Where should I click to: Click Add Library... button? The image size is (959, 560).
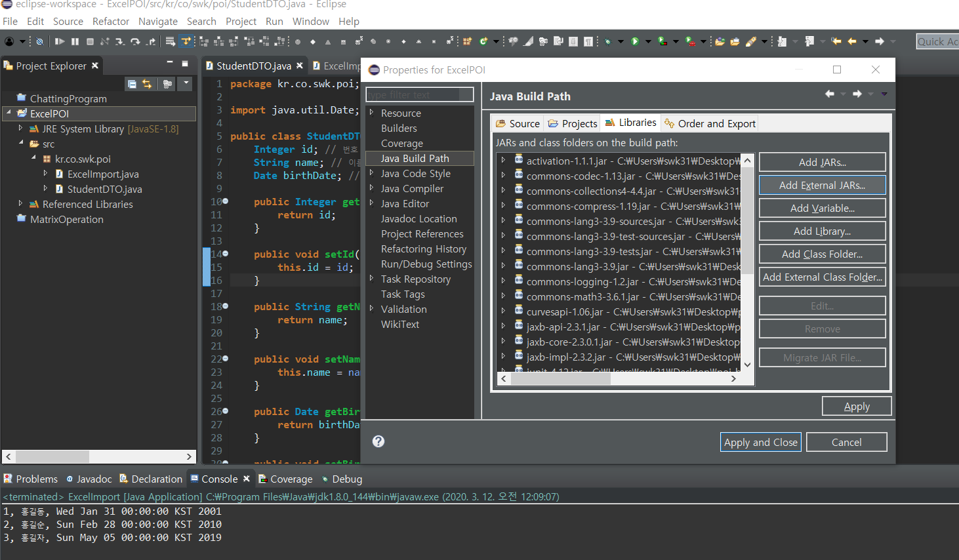(823, 231)
